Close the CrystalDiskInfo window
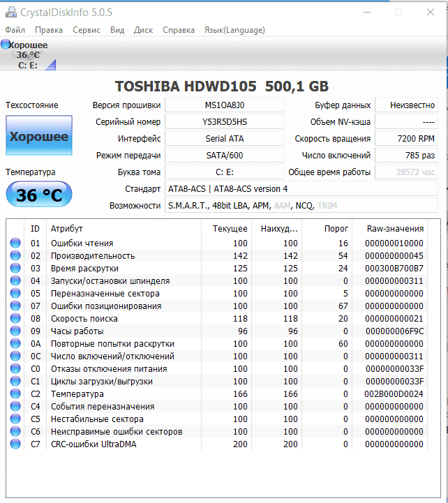This screenshot has height=503, width=448. tap(431, 12)
